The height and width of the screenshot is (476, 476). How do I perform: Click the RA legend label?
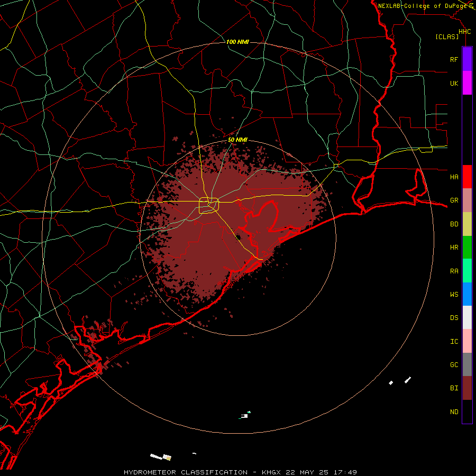click(x=454, y=271)
